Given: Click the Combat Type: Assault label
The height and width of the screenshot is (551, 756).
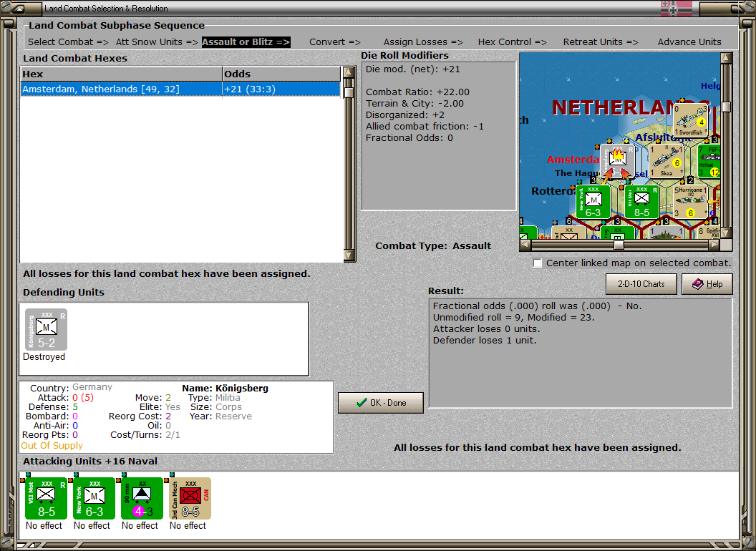Looking at the screenshot, I should [433, 246].
